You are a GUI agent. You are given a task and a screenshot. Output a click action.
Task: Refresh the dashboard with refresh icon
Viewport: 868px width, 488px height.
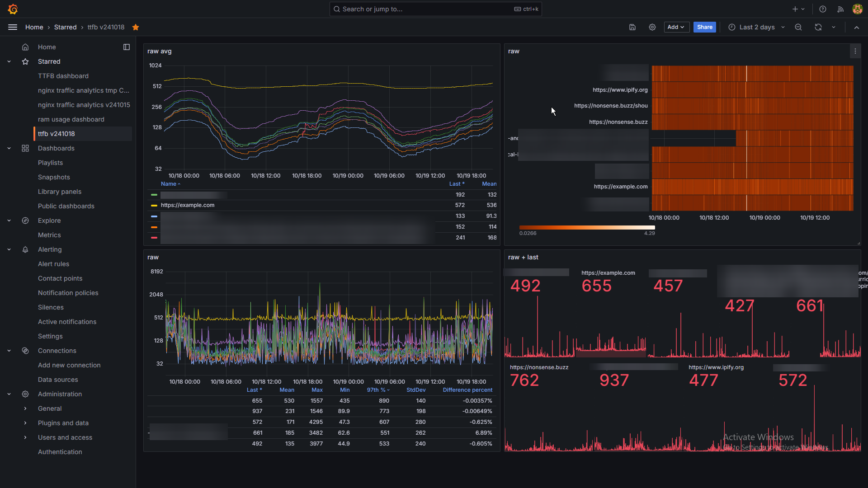pos(818,27)
